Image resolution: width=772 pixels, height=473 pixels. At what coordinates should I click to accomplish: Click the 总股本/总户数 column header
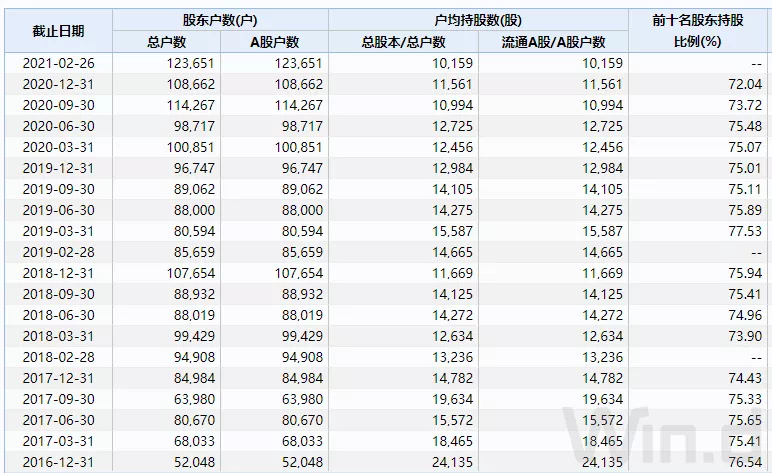tap(403, 41)
